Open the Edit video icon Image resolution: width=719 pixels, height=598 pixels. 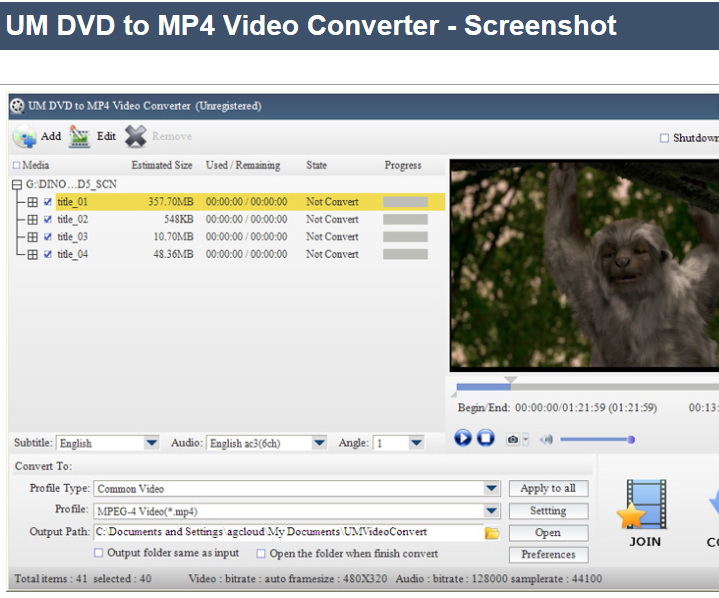click(79, 136)
